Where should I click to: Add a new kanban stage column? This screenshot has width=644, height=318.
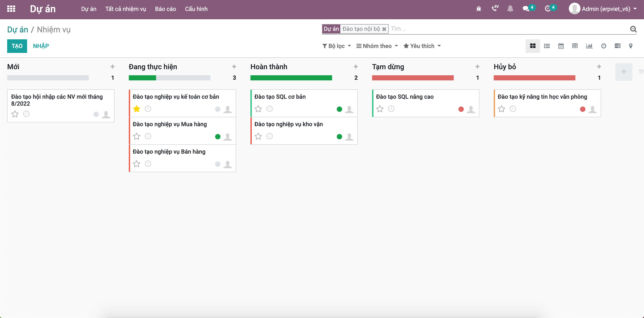click(x=623, y=72)
